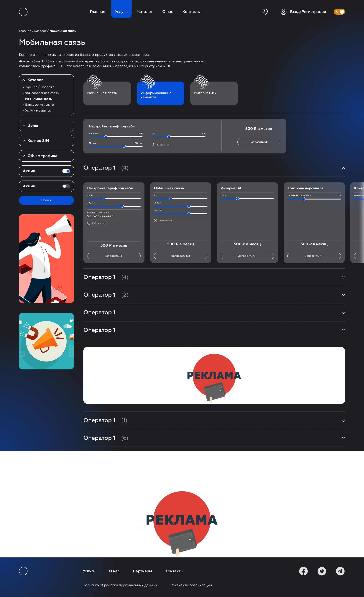364x597 pixels.
Task: Request КП on the Контроль персонала card
Action: (314, 256)
